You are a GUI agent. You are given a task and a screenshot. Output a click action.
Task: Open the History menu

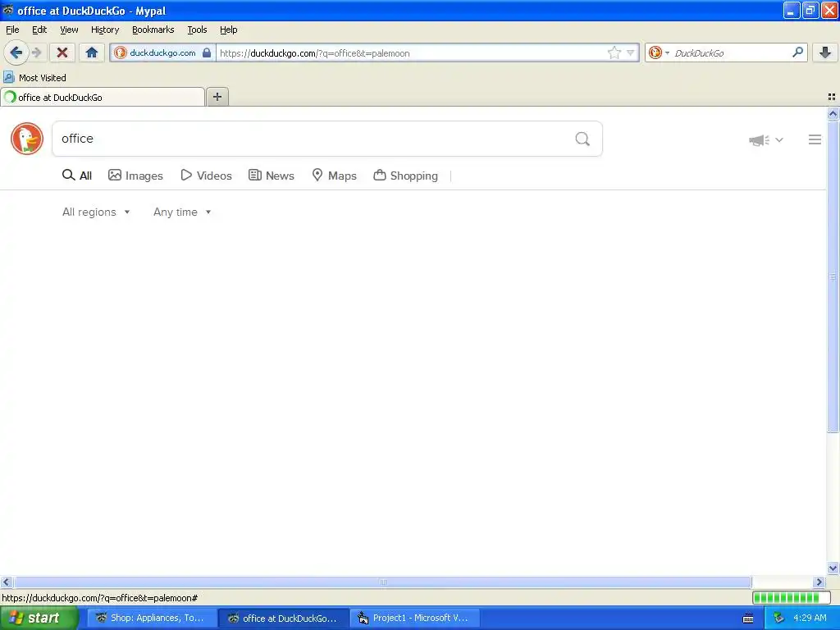[x=105, y=30]
